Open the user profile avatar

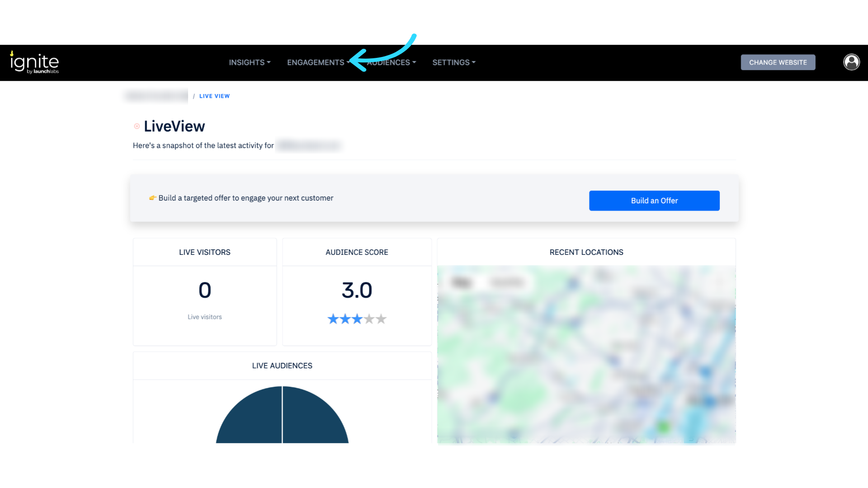tap(851, 62)
